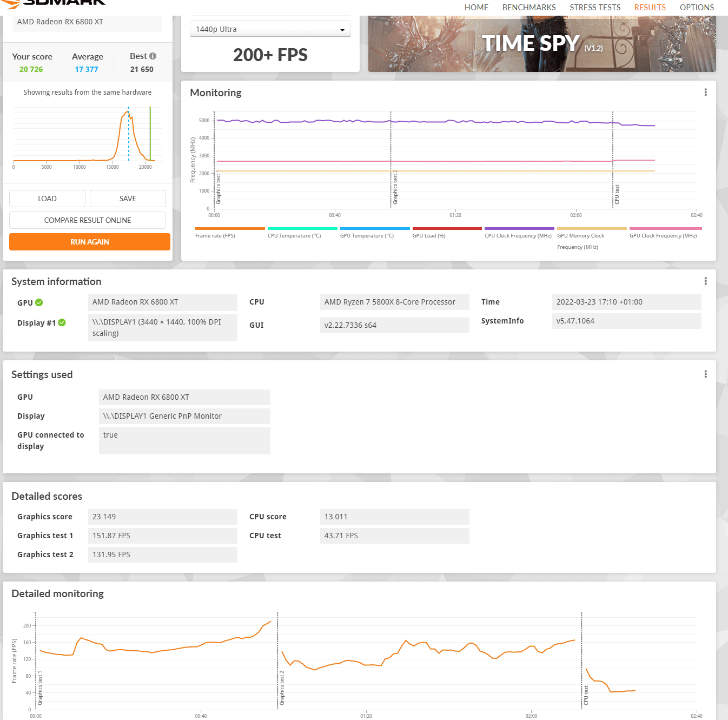Click the SystemInfo version v5.47.1064

(x=626, y=321)
